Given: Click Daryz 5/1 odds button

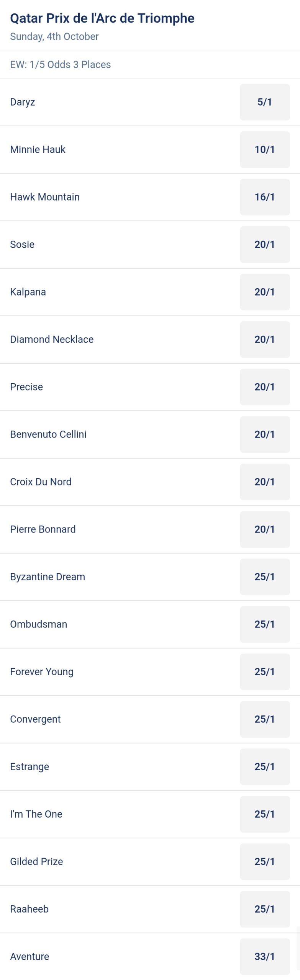Looking at the screenshot, I should click(265, 102).
